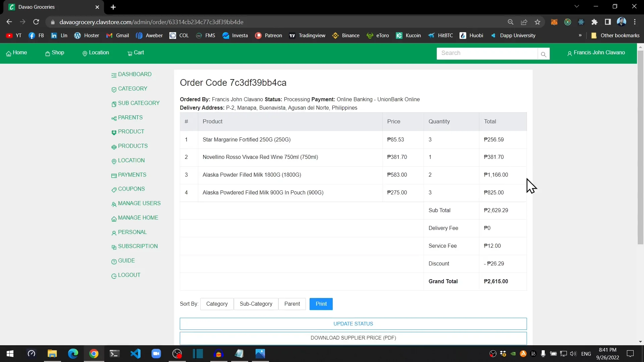The height and width of the screenshot is (362, 644).
Task: Click inside the Search input field
Action: tap(487, 53)
